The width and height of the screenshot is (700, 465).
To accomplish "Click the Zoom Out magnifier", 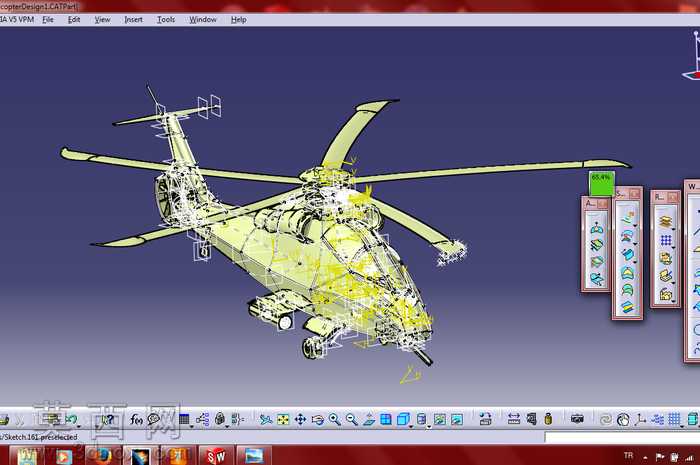I will pos(352,419).
